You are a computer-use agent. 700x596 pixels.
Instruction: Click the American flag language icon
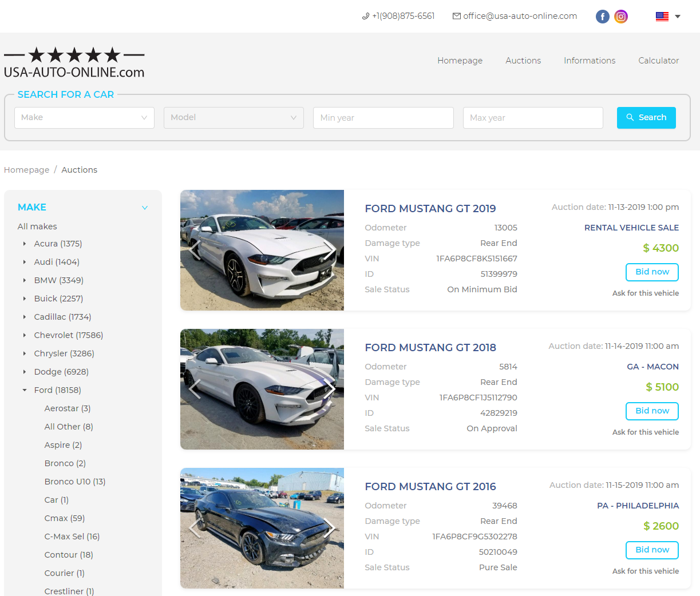pyautogui.click(x=662, y=17)
